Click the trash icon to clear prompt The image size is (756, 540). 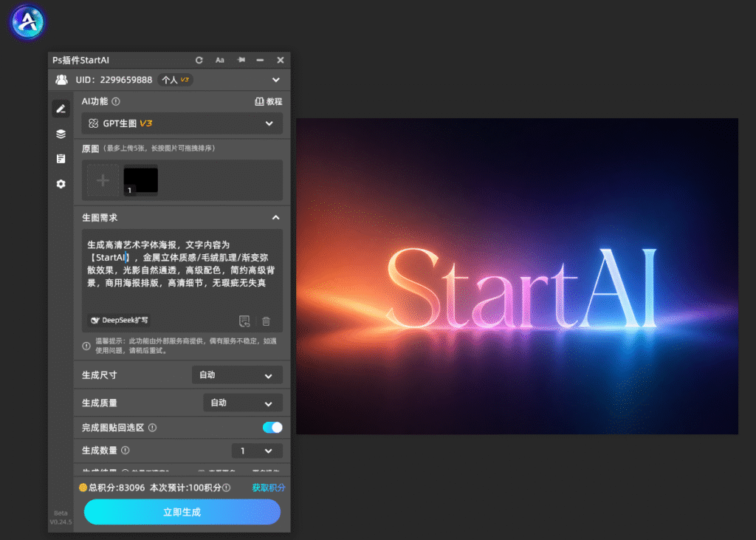[266, 321]
